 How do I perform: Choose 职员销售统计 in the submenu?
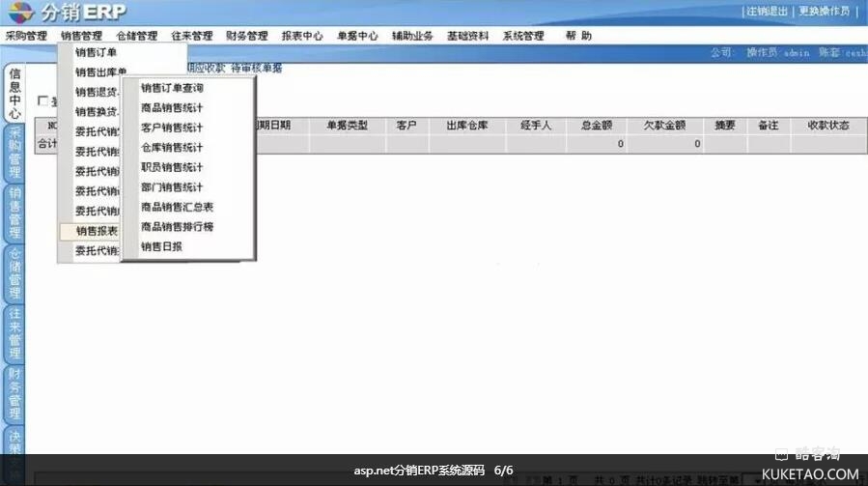[172, 167]
